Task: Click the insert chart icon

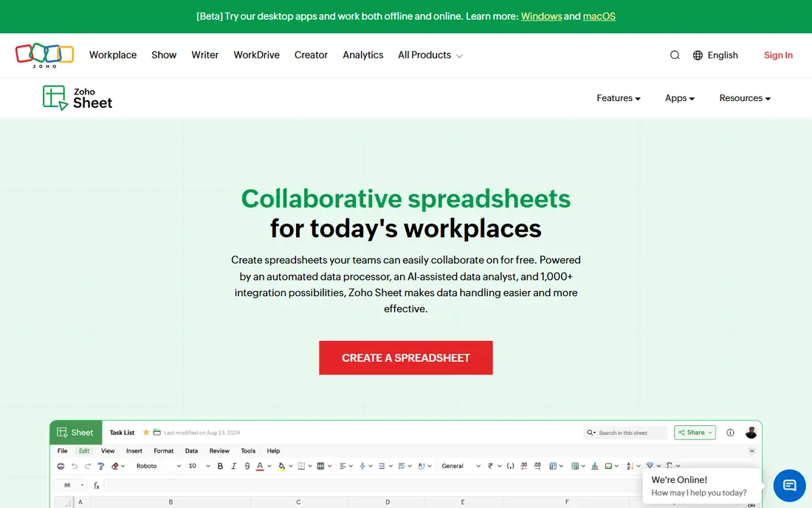Action: coord(594,466)
